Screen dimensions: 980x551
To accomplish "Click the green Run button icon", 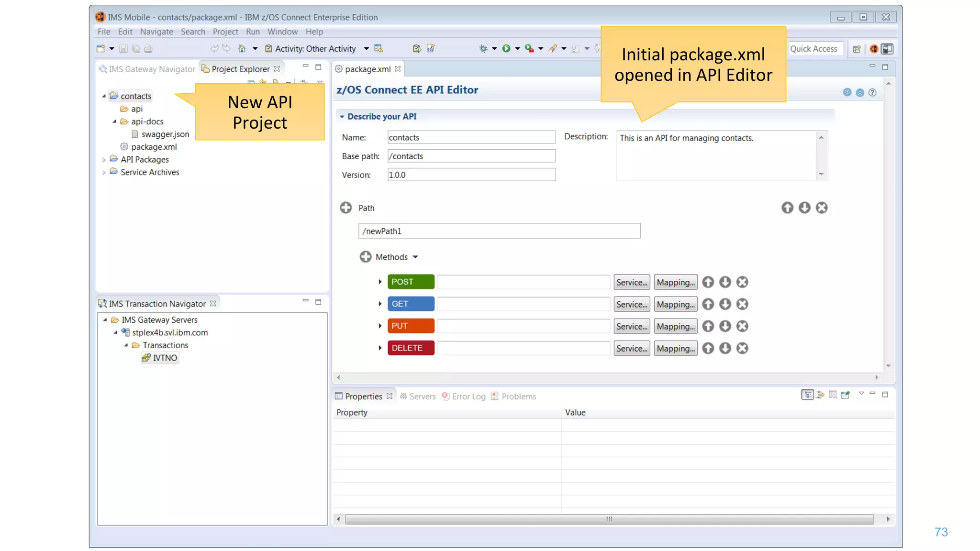I will 506,48.
